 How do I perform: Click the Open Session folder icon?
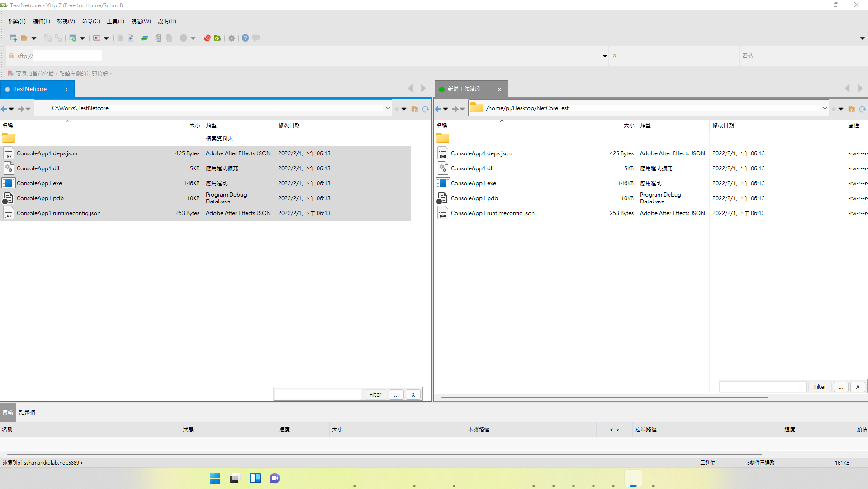point(24,38)
